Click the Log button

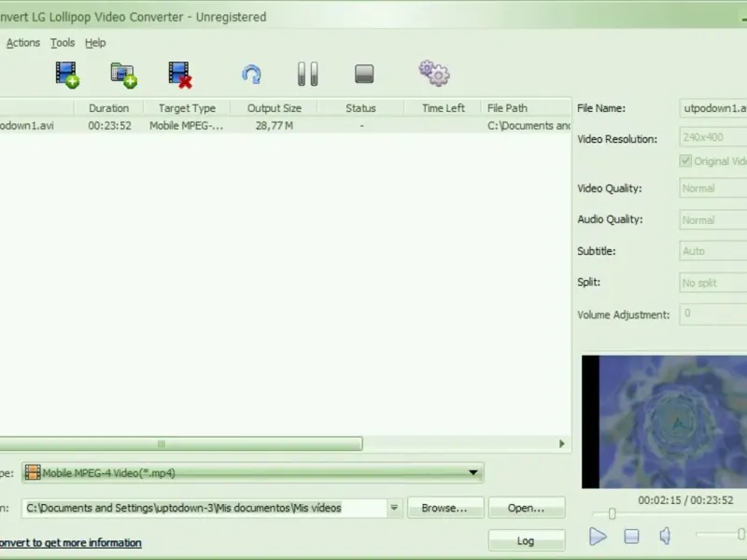527,541
